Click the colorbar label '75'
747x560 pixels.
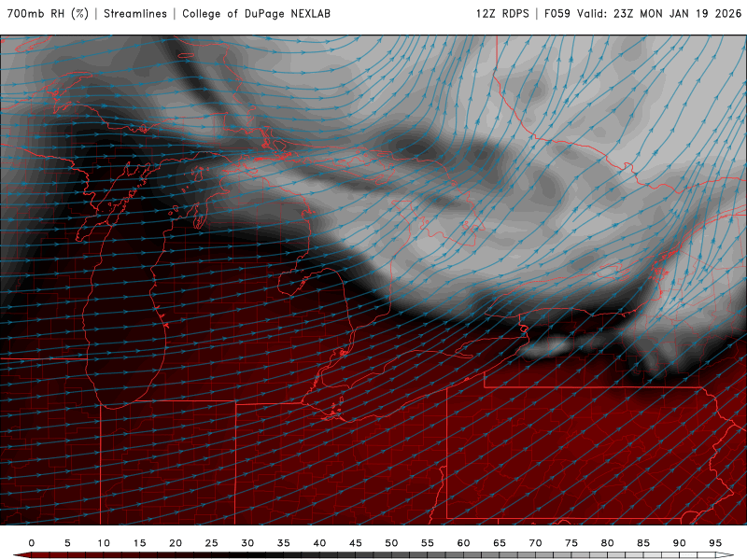tap(571, 543)
